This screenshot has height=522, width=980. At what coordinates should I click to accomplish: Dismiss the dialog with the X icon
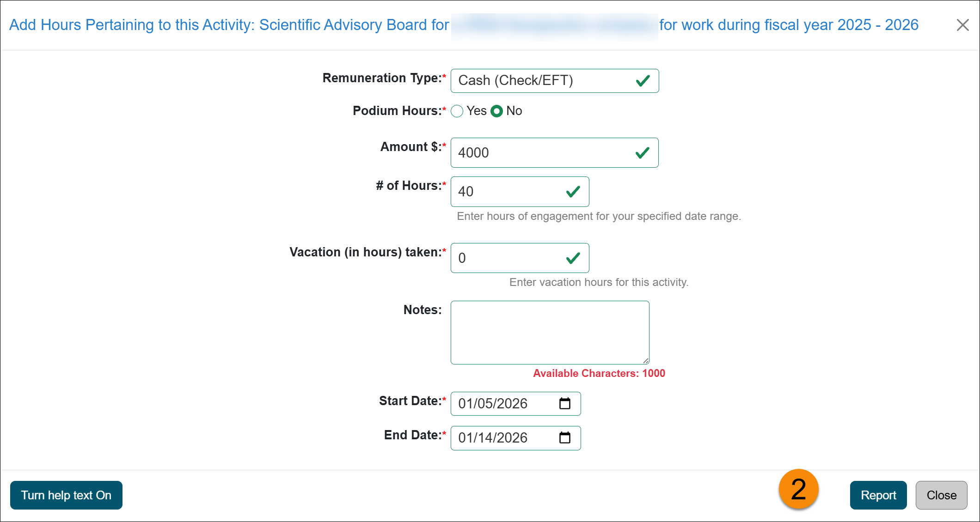click(x=963, y=25)
